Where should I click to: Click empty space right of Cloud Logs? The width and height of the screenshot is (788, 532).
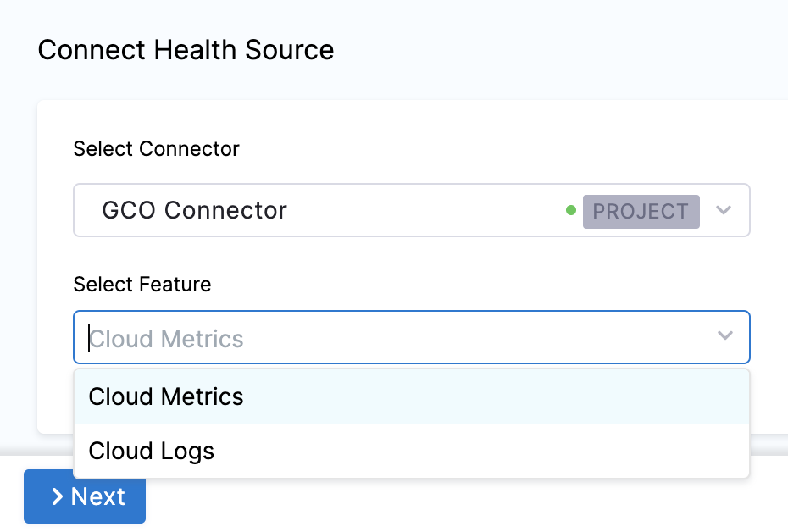[508, 451]
